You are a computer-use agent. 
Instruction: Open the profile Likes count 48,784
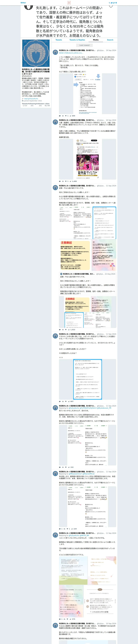tap(47, 106)
